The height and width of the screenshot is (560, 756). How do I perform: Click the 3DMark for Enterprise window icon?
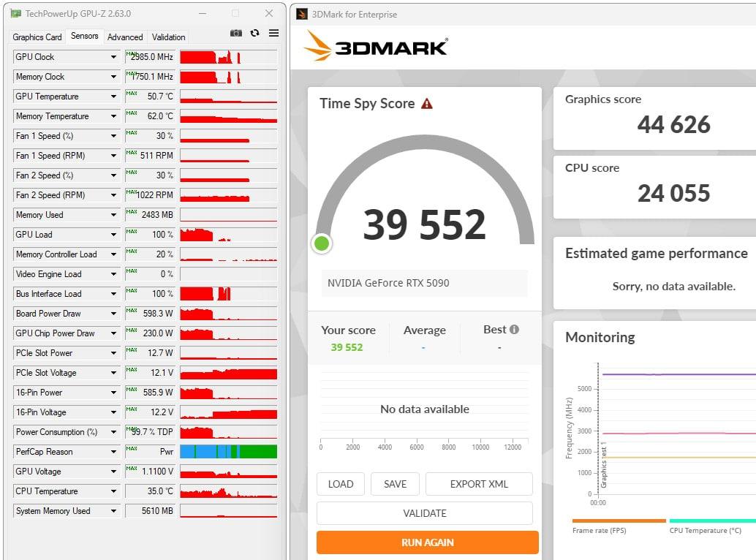point(302,14)
